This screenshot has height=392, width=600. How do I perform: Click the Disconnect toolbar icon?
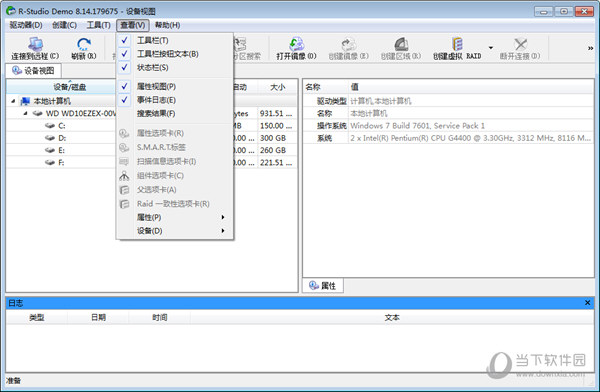coord(520,44)
